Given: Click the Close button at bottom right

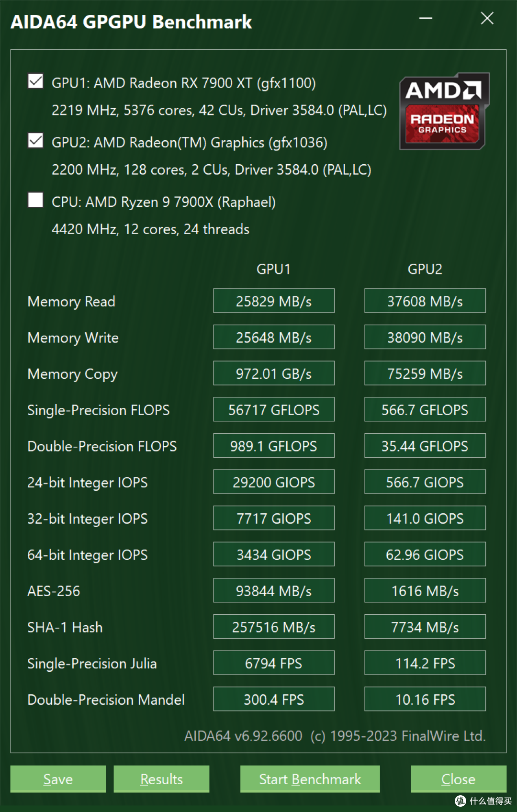Looking at the screenshot, I should point(458,779).
